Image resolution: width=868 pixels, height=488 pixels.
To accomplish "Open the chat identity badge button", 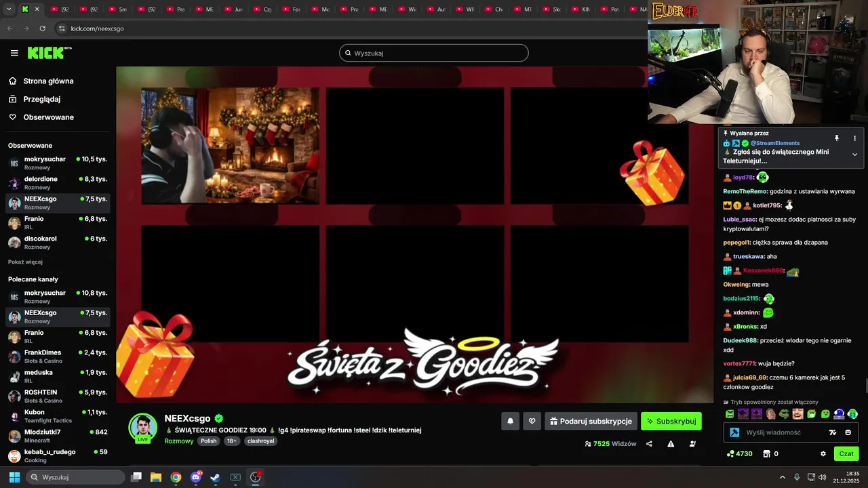I will pyautogui.click(x=734, y=432).
